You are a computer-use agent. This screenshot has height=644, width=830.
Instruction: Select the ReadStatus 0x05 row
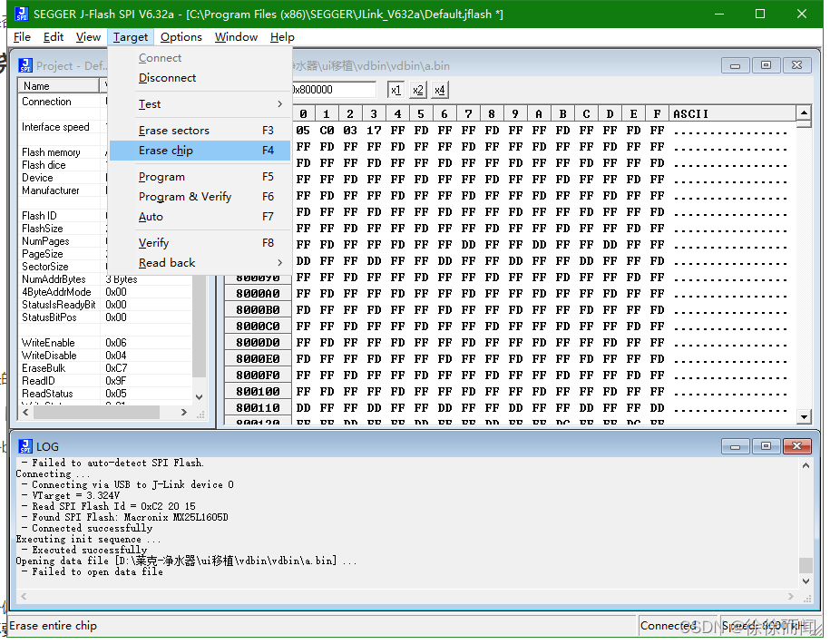(106, 394)
